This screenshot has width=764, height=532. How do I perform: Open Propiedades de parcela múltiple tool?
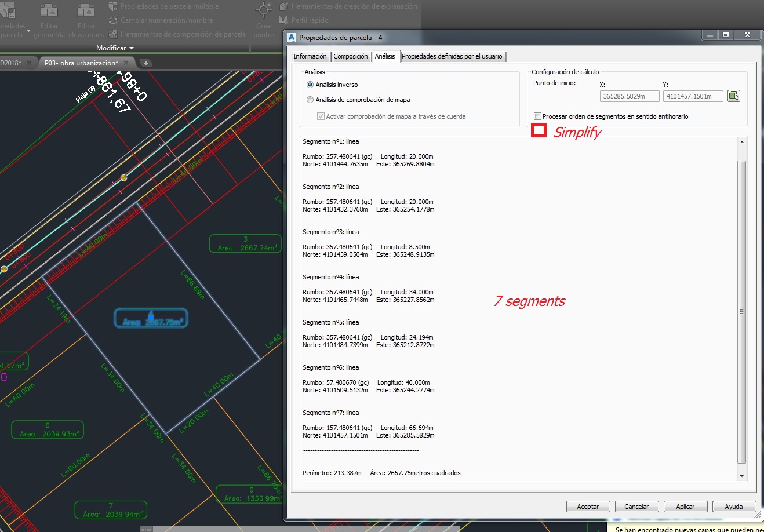tap(163, 6)
